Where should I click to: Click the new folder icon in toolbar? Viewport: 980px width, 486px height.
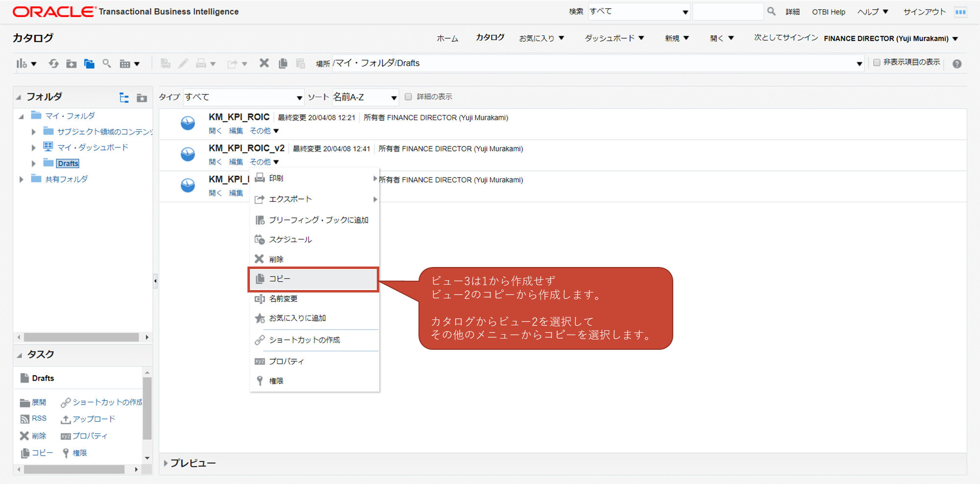[72, 64]
